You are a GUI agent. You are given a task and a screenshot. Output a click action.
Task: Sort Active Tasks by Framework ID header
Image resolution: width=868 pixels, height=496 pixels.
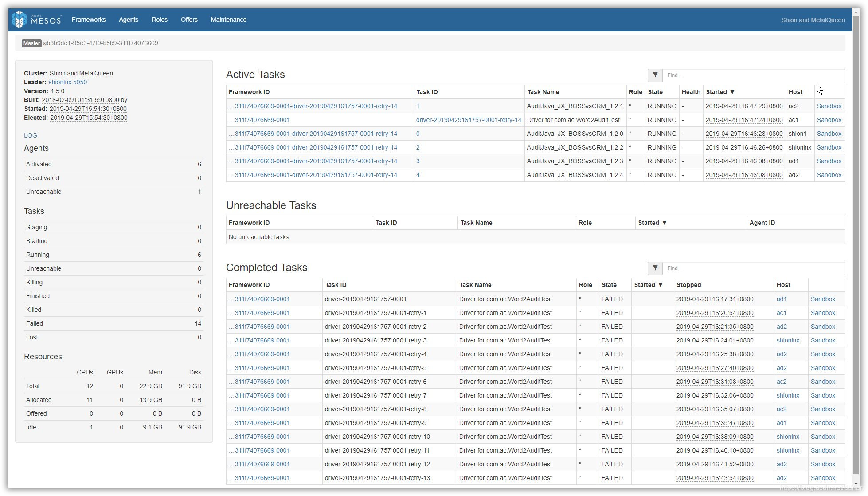pyautogui.click(x=249, y=92)
